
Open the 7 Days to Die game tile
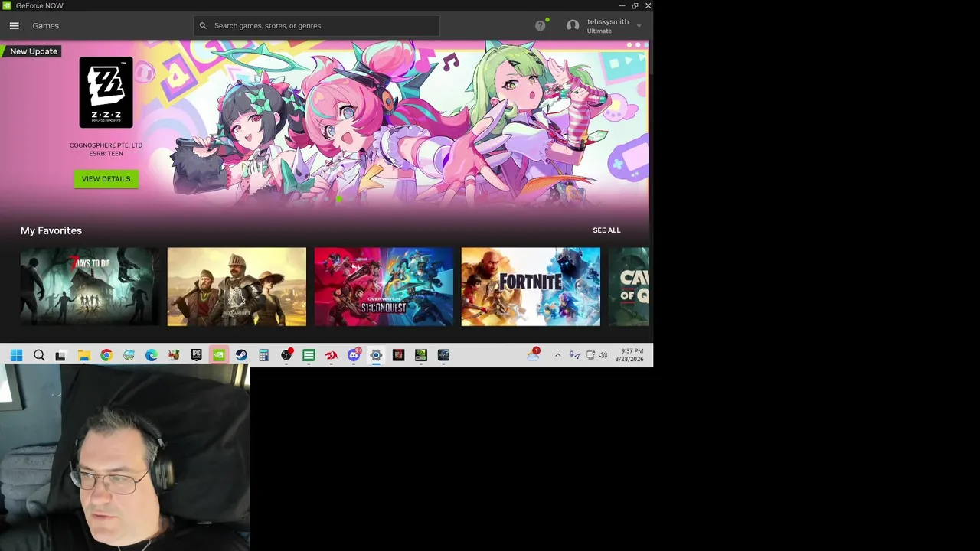pyautogui.click(x=90, y=287)
